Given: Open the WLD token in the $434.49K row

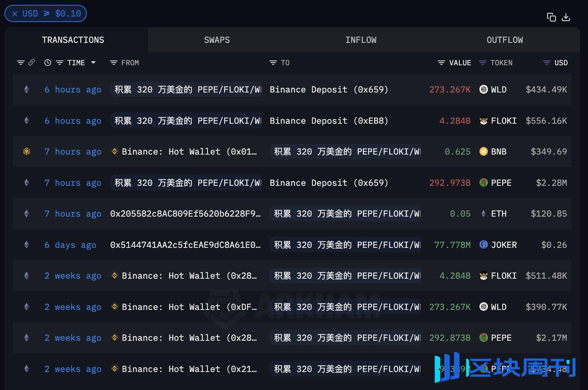Looking at the screenshot, I should tap(493, 90).
